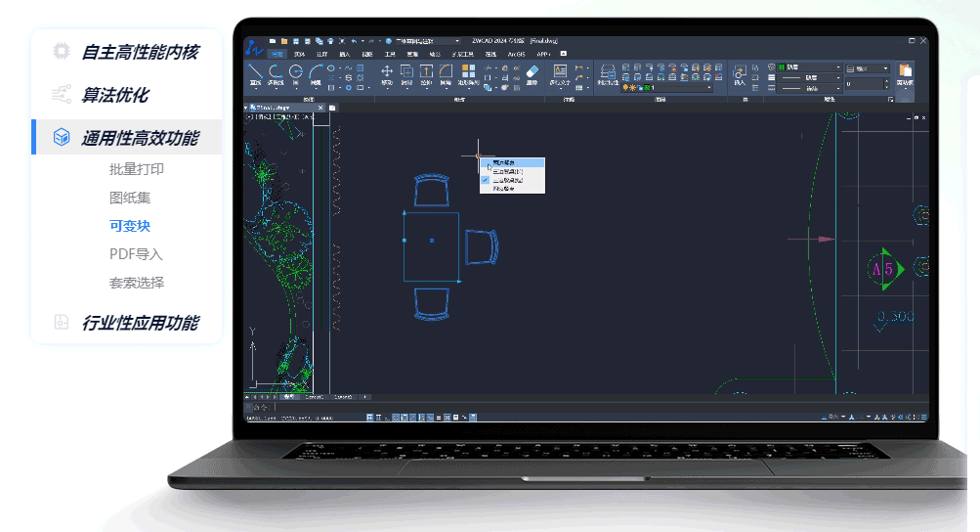Open 行业性应用功能 section in sidebar
This screenshot has width=980, height=532.
point(127,323)
